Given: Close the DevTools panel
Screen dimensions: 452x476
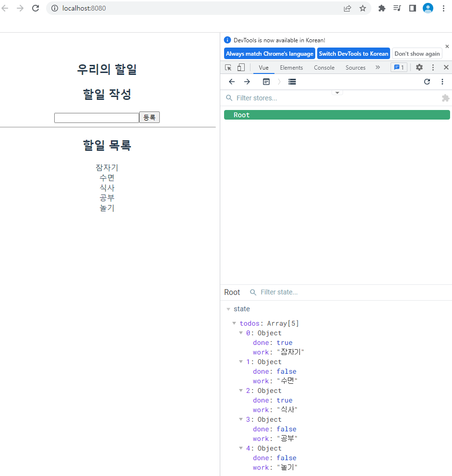Looking at the screenshot, I should (x=446, y=67).
